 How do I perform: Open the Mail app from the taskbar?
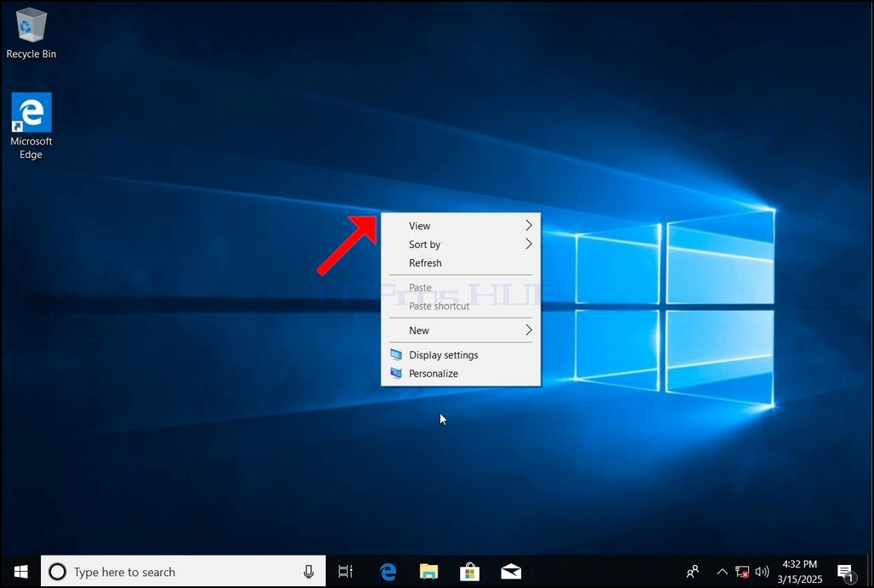(x=511, y=571)
